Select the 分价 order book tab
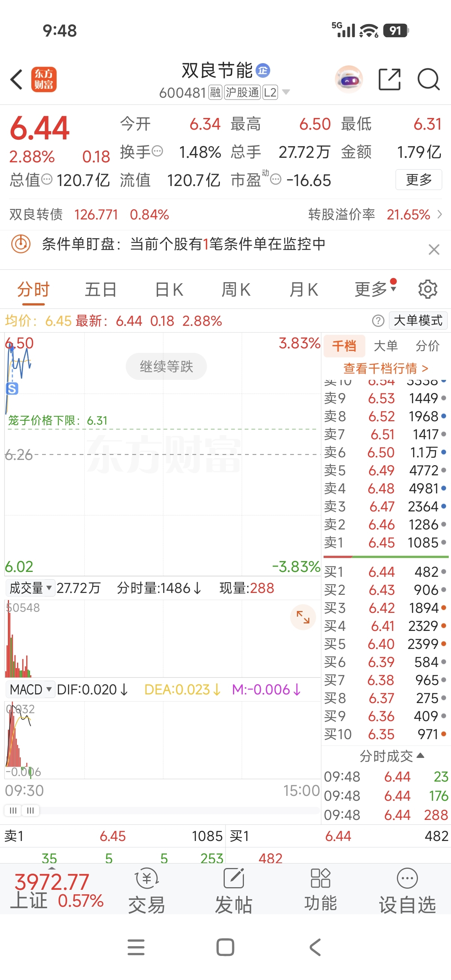This screenshot has width=451, height=980. 427,346
